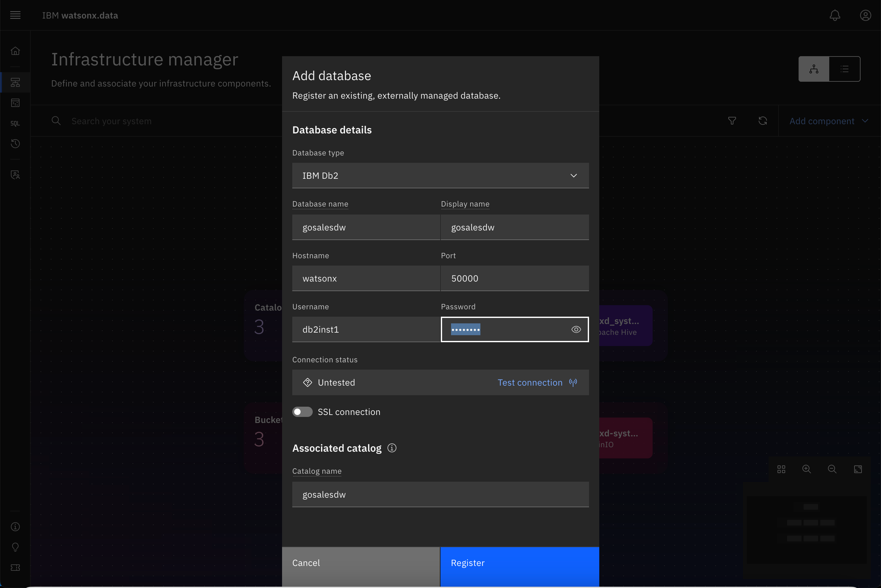Viewport: 881px width, 588px height.
Task: Click the connection signal icon
Action: point(573,382)
